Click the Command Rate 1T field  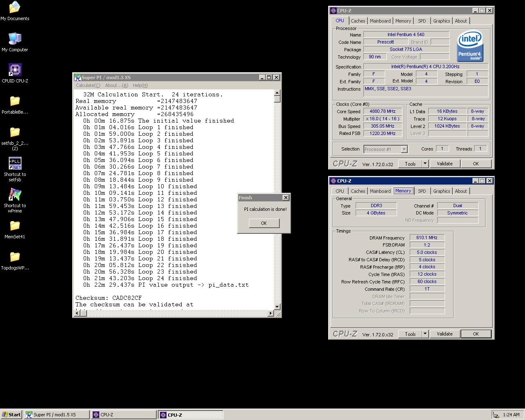pyautogui.click(x=427, y=289)
